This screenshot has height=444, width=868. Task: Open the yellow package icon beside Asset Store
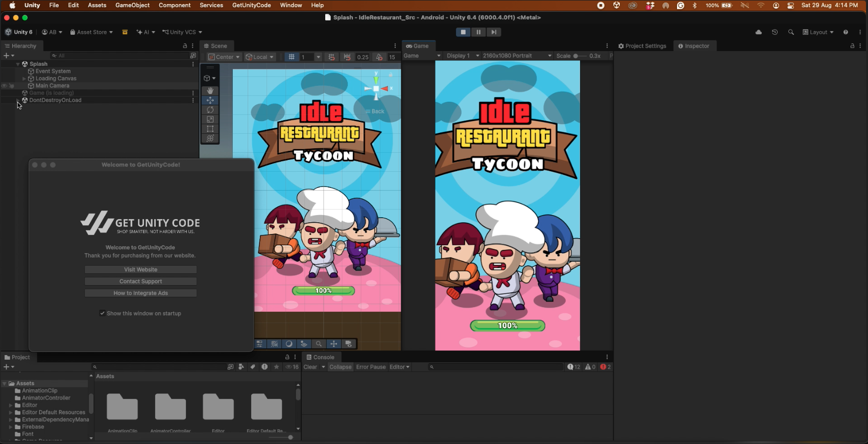(x=125, y=32)
